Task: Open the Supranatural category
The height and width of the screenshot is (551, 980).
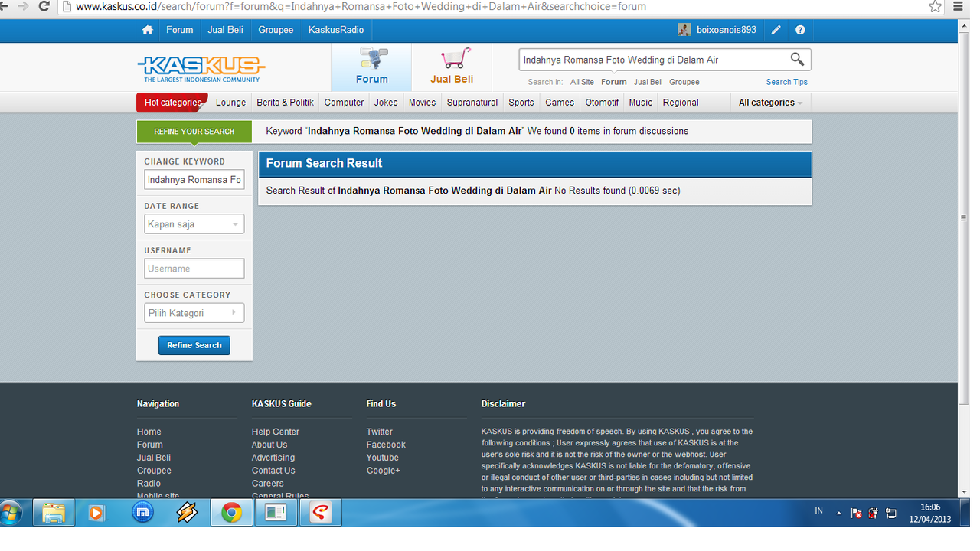Action: click(x=472, y=103)
